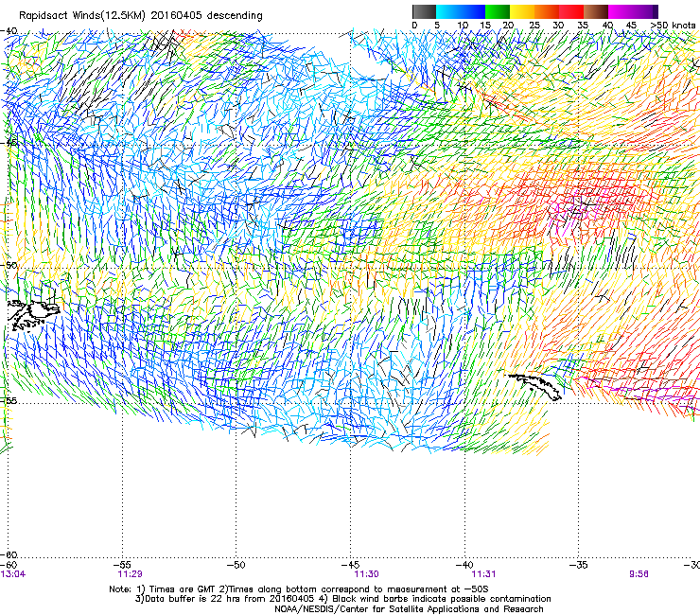
Task: Click the note line 'Data buffer is 22 hrs'
Action: click(195, 599)
